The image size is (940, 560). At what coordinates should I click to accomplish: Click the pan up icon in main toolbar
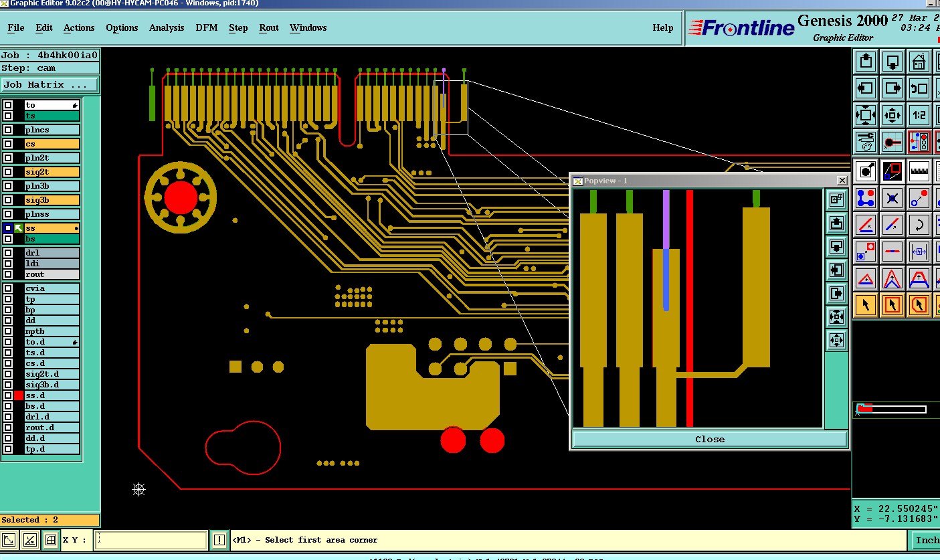click(866, 62)
